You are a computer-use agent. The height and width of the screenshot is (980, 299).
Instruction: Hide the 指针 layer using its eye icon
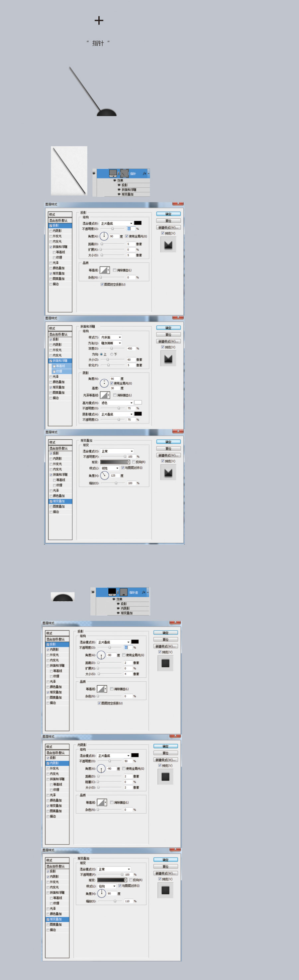click(x=94, y=173)
